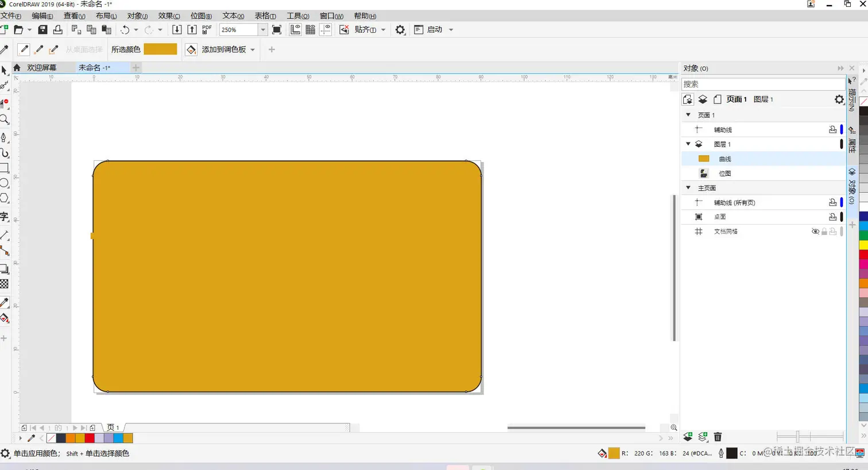Collapse the 图层 1 tree node
This screenshot has height=470, width=868.
coord(688,144)
